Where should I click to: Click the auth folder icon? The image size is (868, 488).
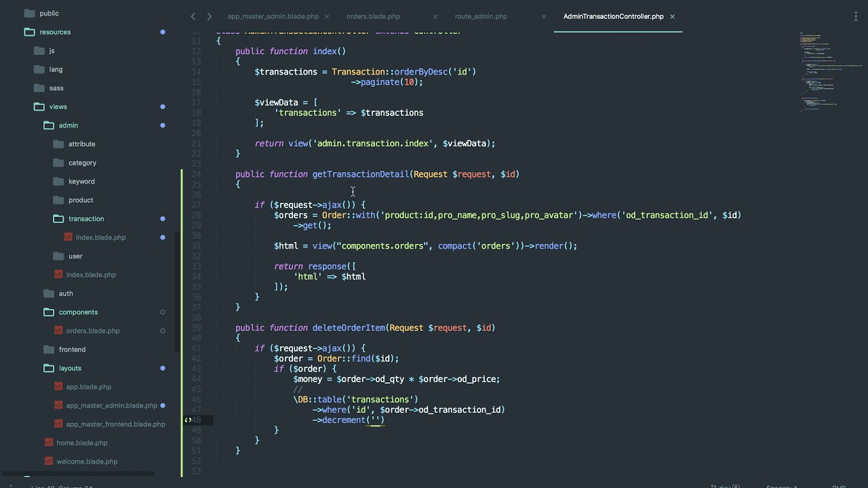pyautogui.click(x=49, y=293)
